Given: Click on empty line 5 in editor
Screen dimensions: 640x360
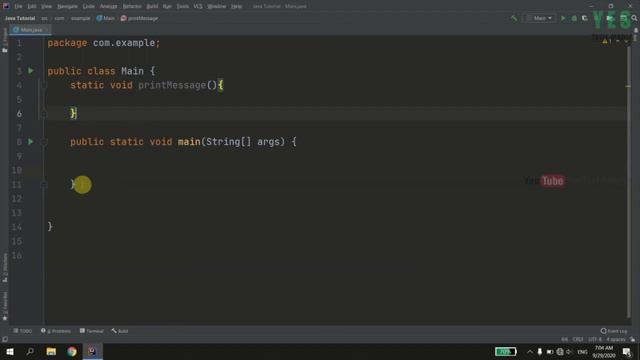Looking at the screenshot, I should (x=335, y=100).
